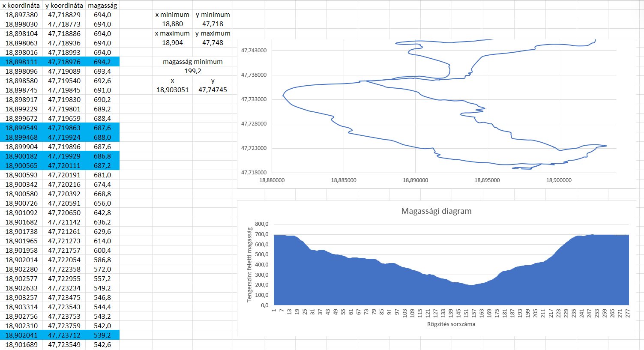Click the "Rögzítés sorszáma" axis title
644x350 pixels.
451,324
